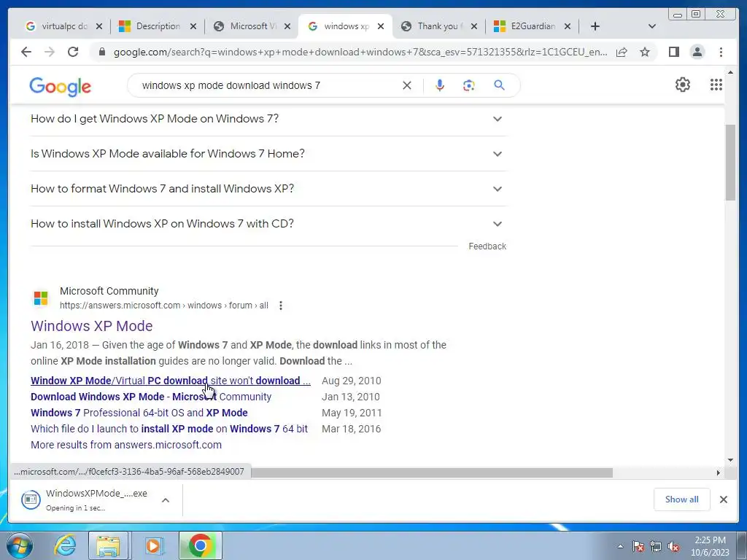Click the Feedback link
The height and width of the screenshot is (560, 747).
point(487,246)
